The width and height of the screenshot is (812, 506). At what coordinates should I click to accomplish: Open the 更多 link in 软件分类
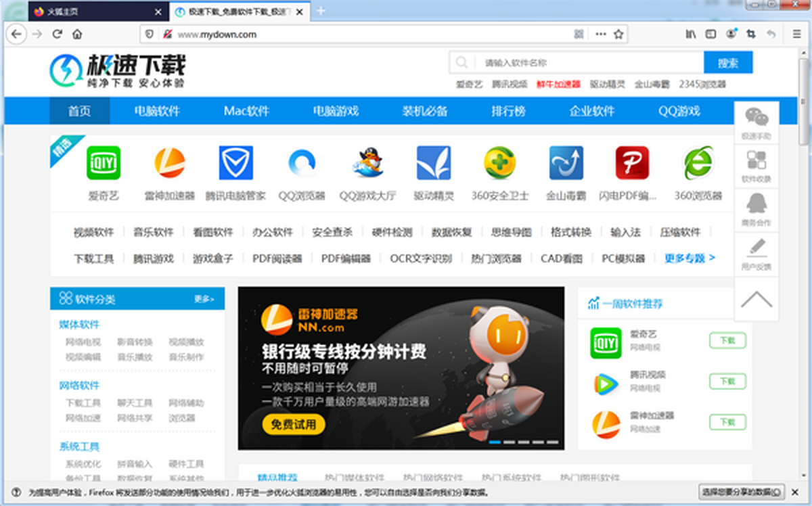tap(204, 298)
